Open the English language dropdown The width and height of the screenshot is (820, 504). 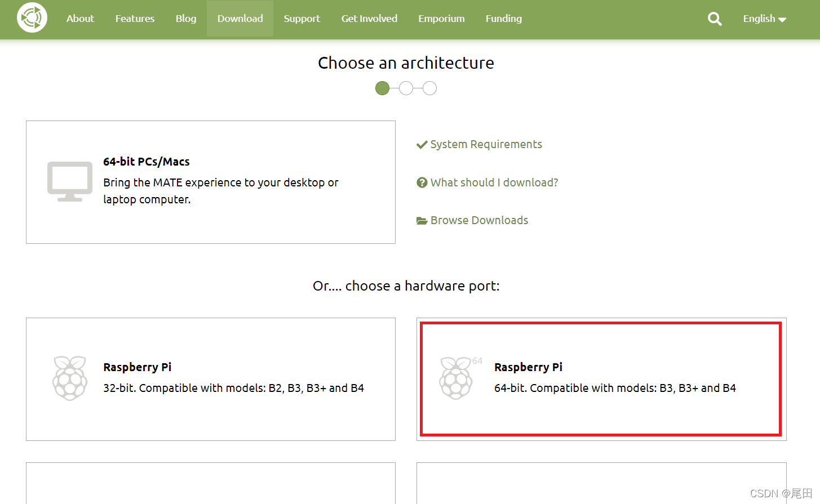tap(764, 19)
